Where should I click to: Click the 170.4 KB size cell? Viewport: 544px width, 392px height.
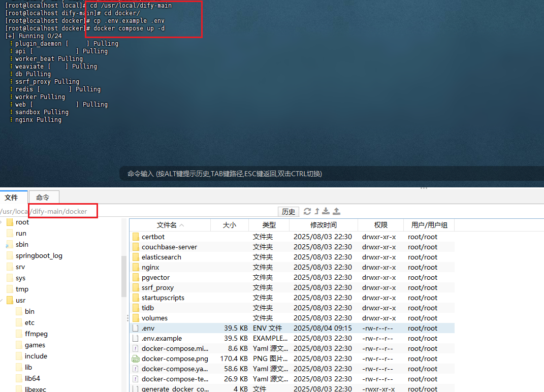pyautogui.click(x=234, y=358)
